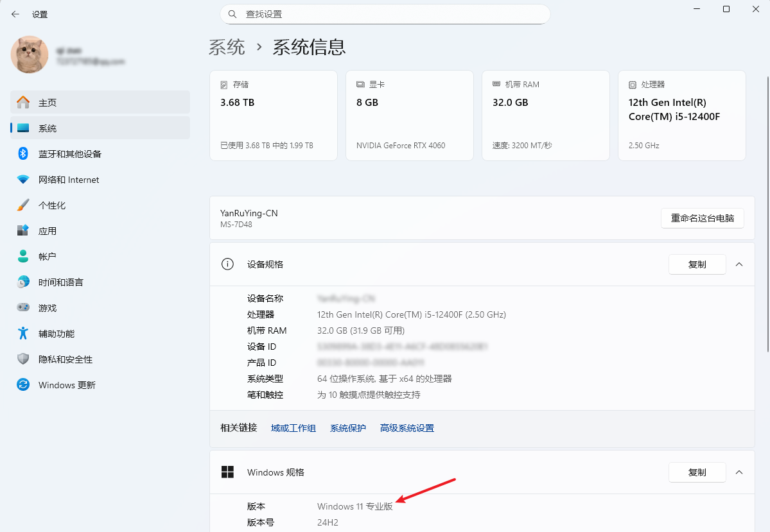Image resolution: width=770 pixels, height=532 pixels.
Task: Collapse the Windows 规格 section chevron
Action: pyautogui.click(x=739, y=472)
